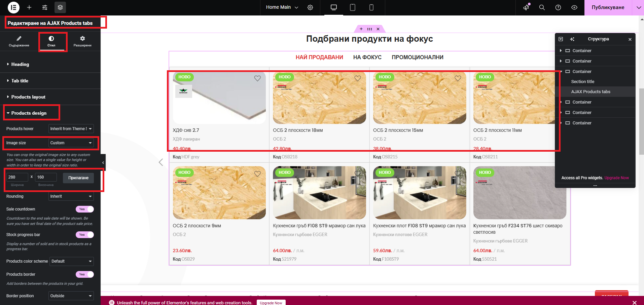Add ХДФ сив 2.7 to wishlist
The width and height of the screenshot is (644, 305).
[x=257, y=78]
